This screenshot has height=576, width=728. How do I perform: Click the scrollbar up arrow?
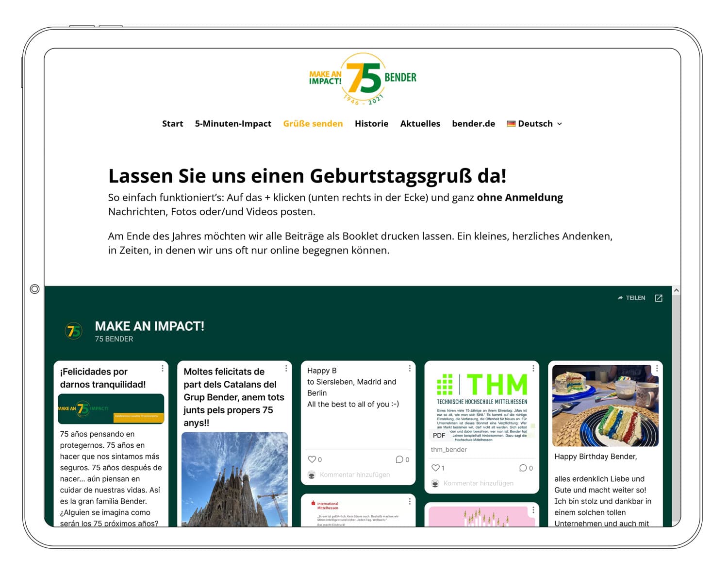676,290
